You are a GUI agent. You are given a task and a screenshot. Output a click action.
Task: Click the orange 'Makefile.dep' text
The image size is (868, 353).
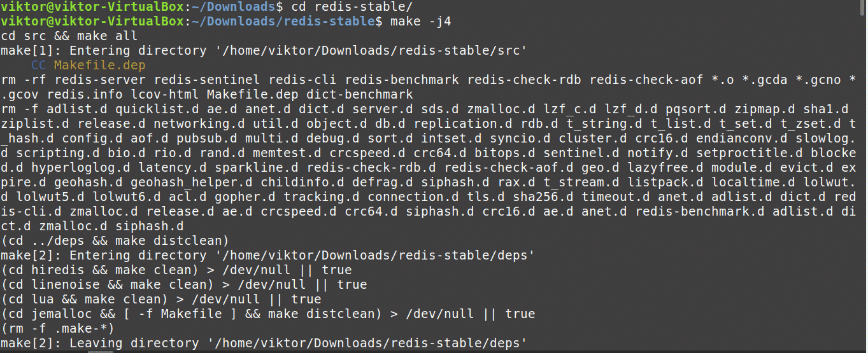coord(100,65)
